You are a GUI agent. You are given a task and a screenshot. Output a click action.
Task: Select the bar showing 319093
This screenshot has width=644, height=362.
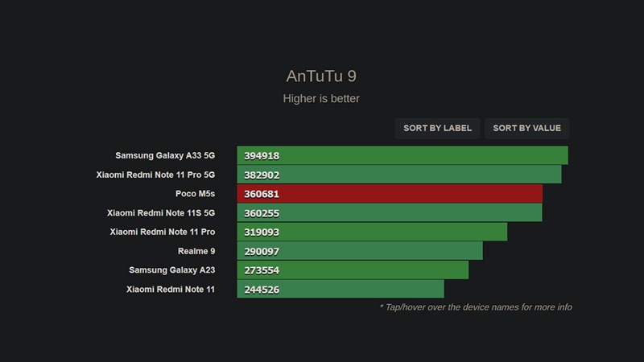(372, 232)
